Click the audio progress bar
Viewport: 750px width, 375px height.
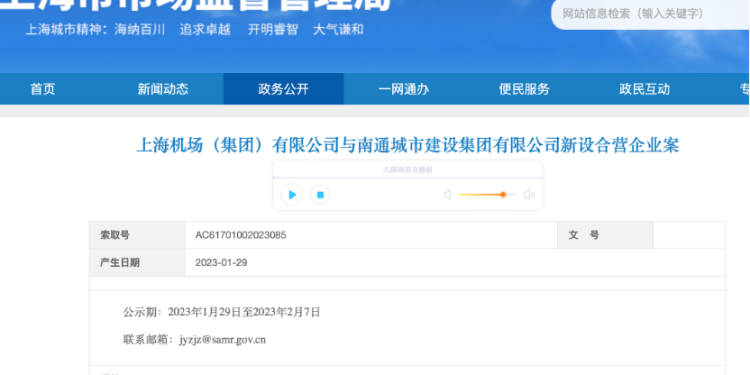coord(408,177)
